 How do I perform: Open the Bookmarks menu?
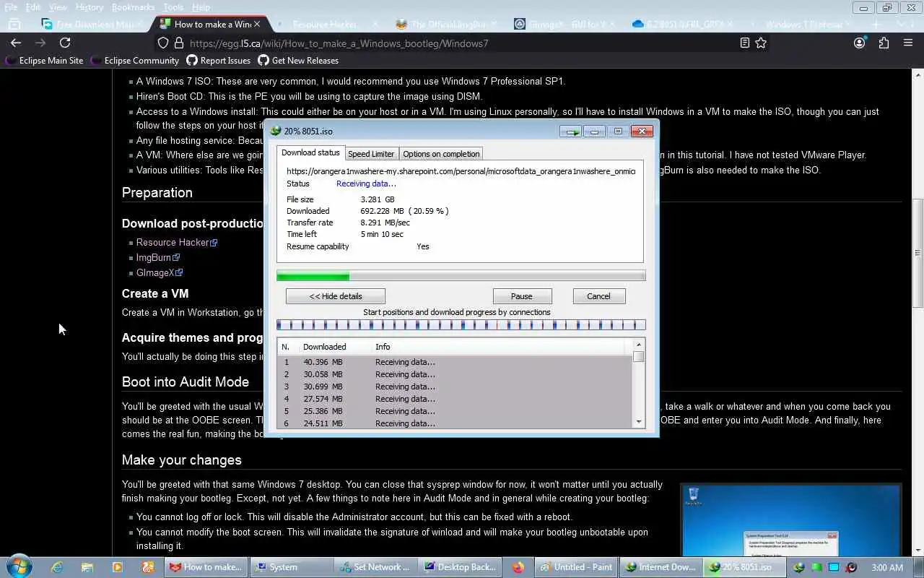[133, 7]
